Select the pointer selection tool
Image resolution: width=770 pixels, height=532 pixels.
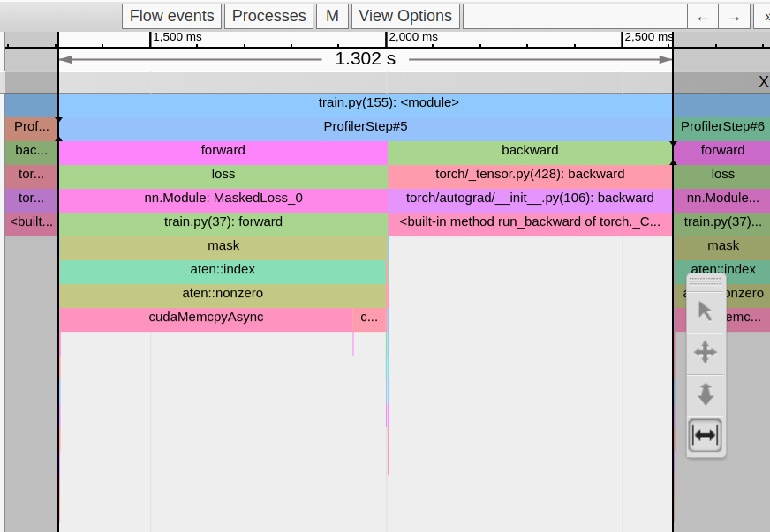706,311
